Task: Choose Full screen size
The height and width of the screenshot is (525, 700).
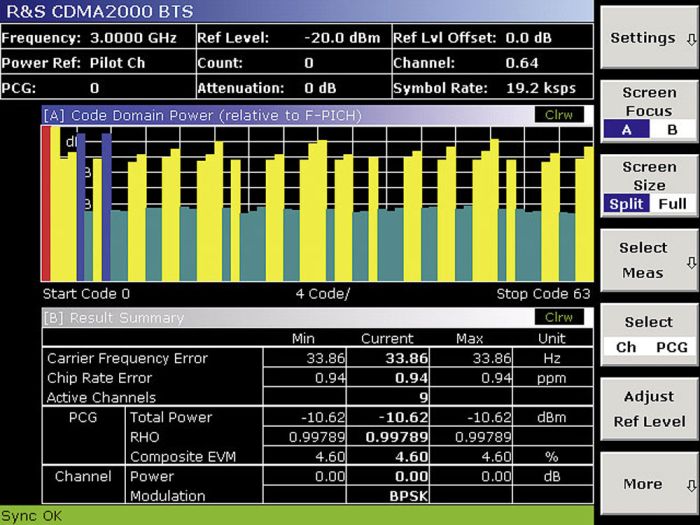Action: click(672, 204)
